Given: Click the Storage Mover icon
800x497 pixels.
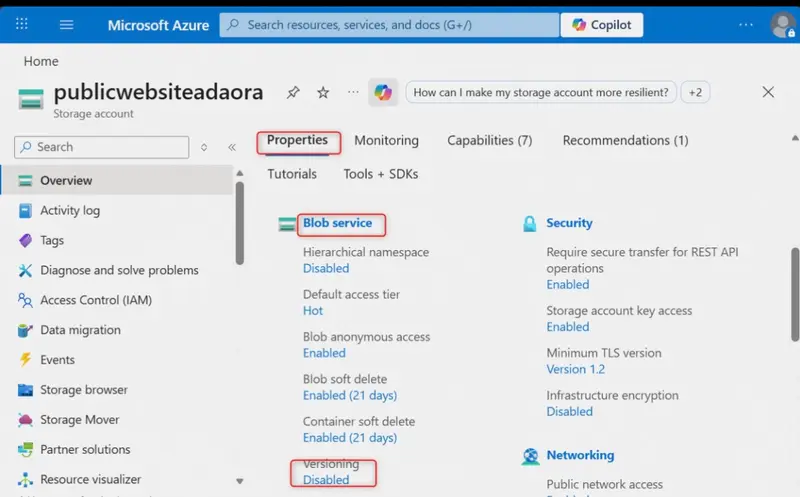Looking at the screenshot, I should (25, 419).
